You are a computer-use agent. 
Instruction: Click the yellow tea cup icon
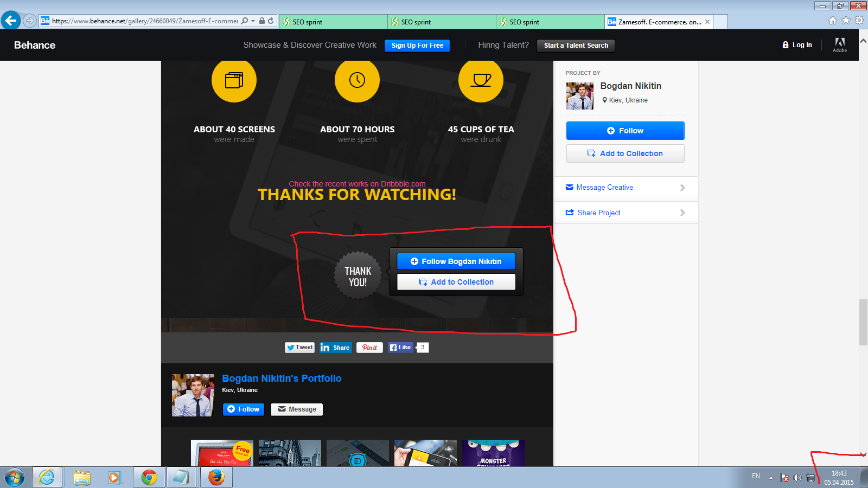click(481, 80)
